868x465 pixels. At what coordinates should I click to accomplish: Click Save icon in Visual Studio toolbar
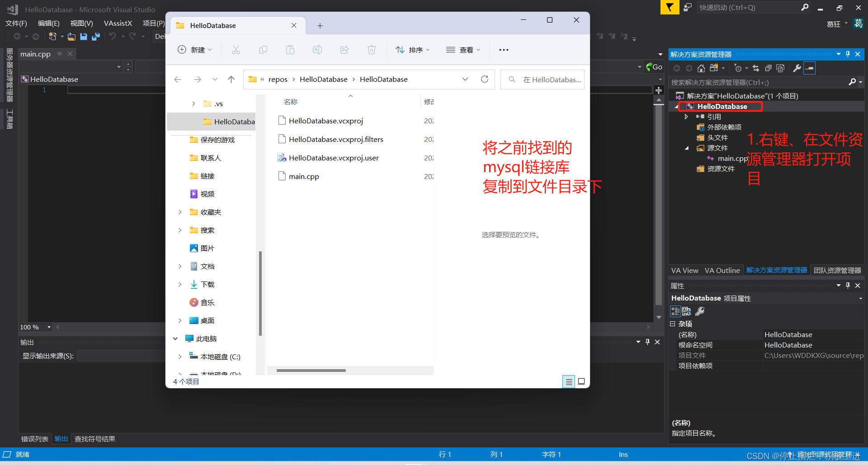[84, 37]
